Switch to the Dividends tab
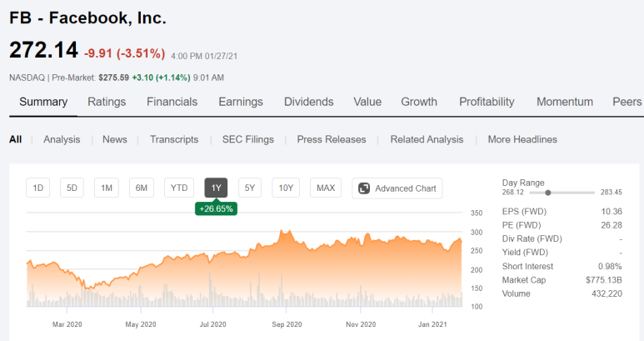Viewport: 644px width, 341px height. click(x=309, y=102)
